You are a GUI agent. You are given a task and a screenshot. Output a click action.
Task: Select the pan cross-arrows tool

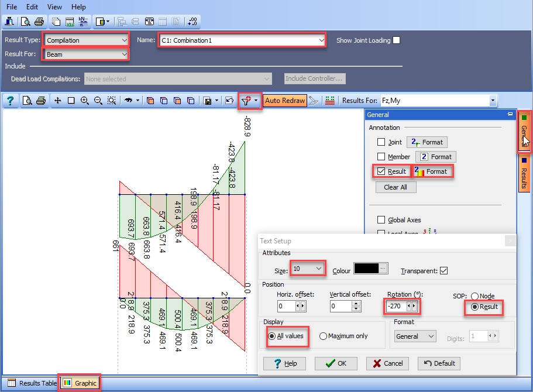58,101
